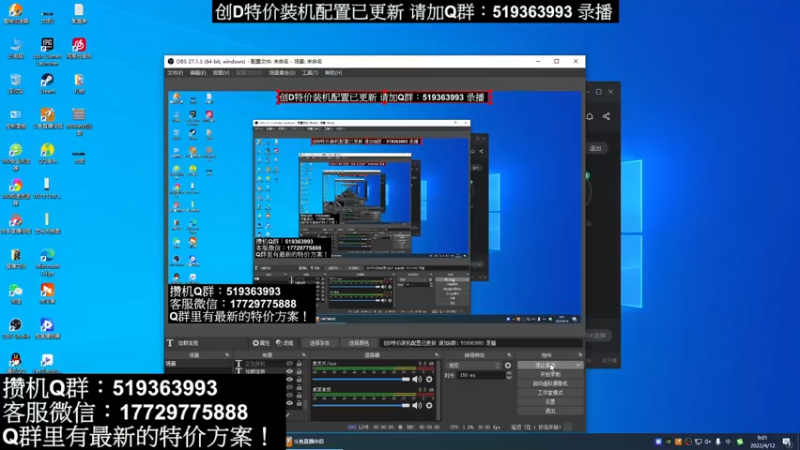800x450 pixels.
Task: Expand the arrow on the 停止推流 button
Action: coord(578,365)
